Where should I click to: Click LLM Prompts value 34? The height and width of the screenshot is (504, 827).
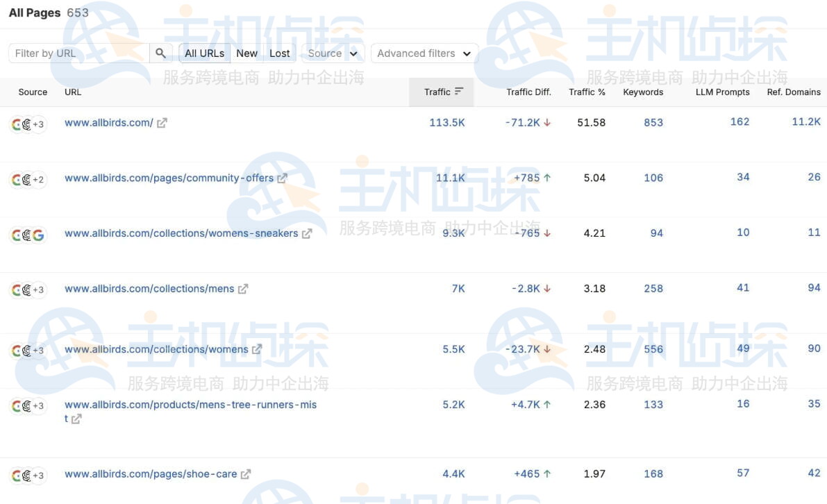click(x=743, y=177)
